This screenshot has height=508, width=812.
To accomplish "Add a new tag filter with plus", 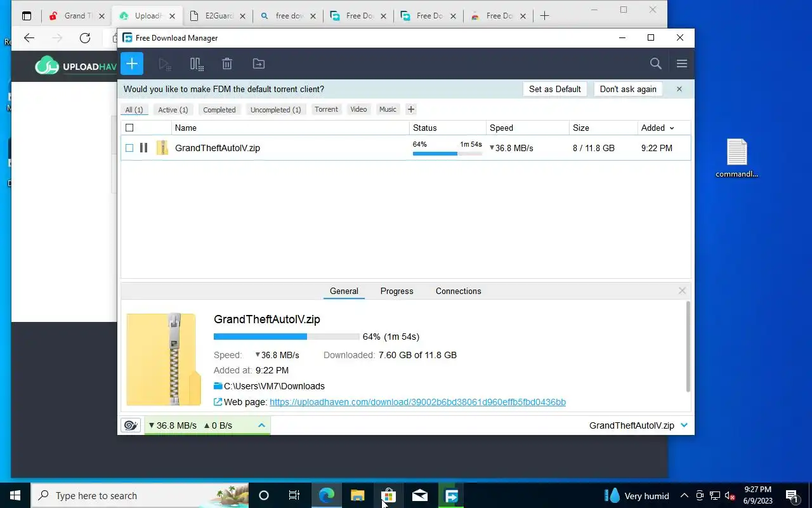I will [410, 109].
